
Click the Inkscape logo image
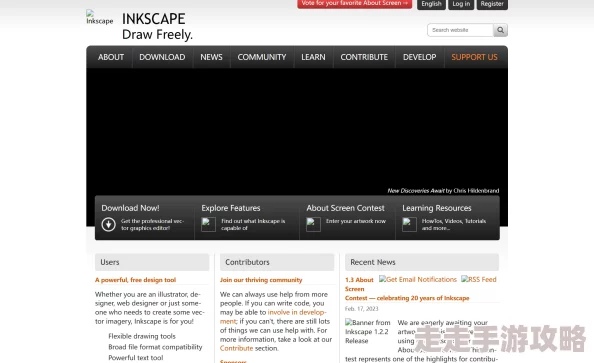100,18
